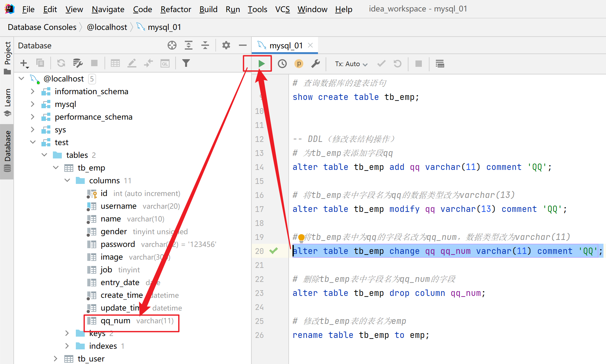606x364 pixels.
Task: Toggle the Learn tool window
Action: (x=7, y=102)
